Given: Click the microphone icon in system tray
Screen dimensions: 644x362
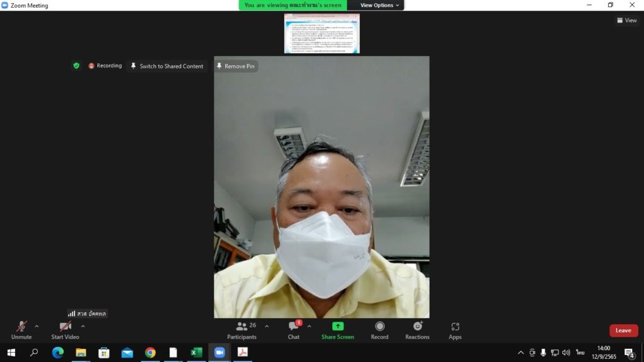Looking at the screenshot, I should tap(543, 353).
